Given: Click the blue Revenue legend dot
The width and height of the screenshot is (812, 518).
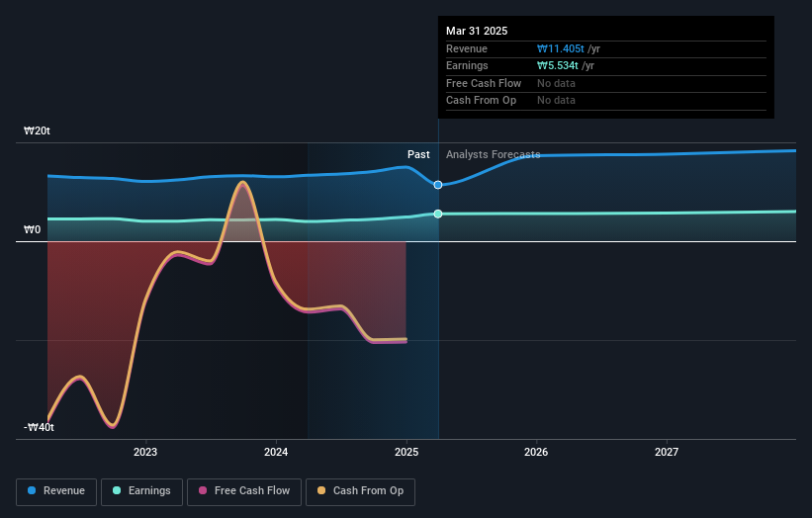Looking at the screenshot, I should coord(32,490).
